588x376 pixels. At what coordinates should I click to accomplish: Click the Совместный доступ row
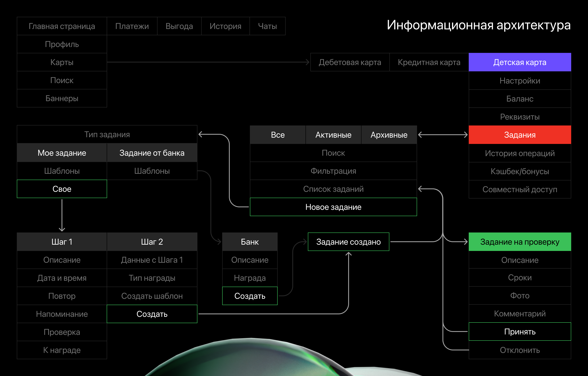pos(520,189)
